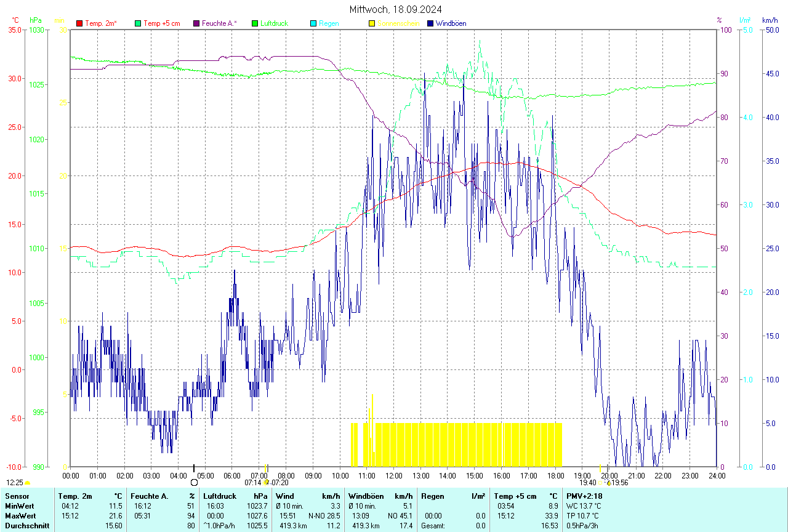The height and width of the screenshot is (532, 788).
Task: Click the red Temp. 2m legend swatch
Action: pos(79,23)
